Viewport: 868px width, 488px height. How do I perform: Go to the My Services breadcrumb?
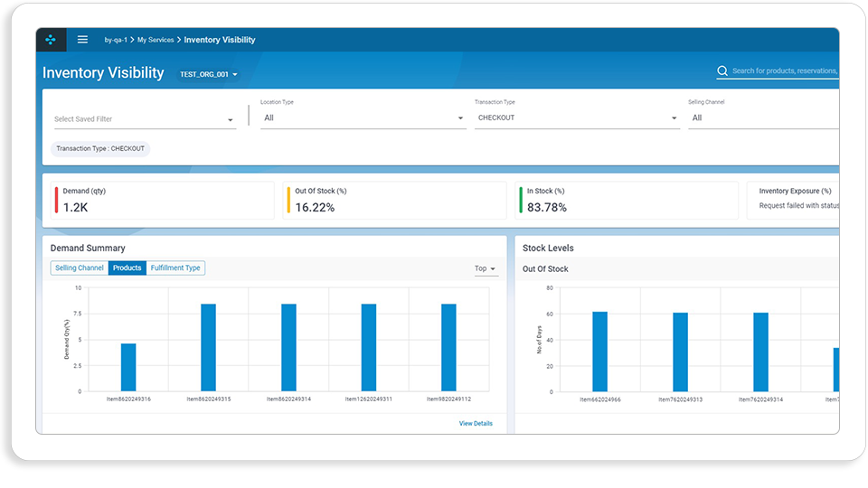tap(156, 40)
